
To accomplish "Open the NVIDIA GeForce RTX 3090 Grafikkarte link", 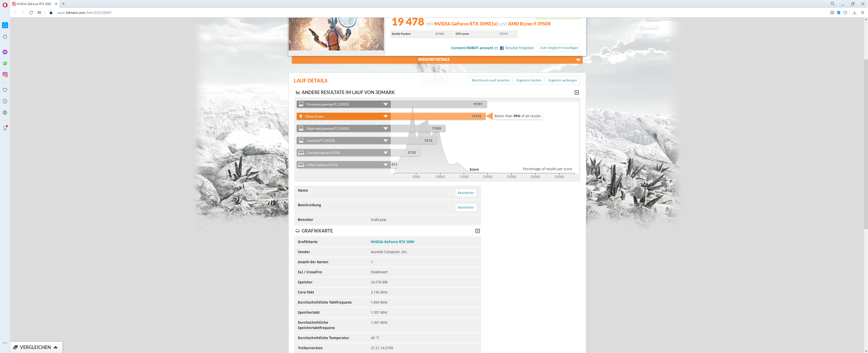I will click(392, 242).
